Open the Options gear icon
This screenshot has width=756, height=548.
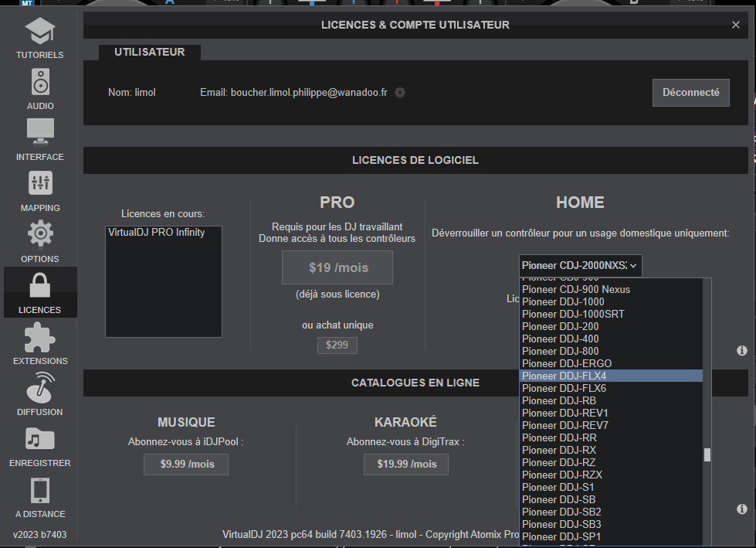pos(40,234)
